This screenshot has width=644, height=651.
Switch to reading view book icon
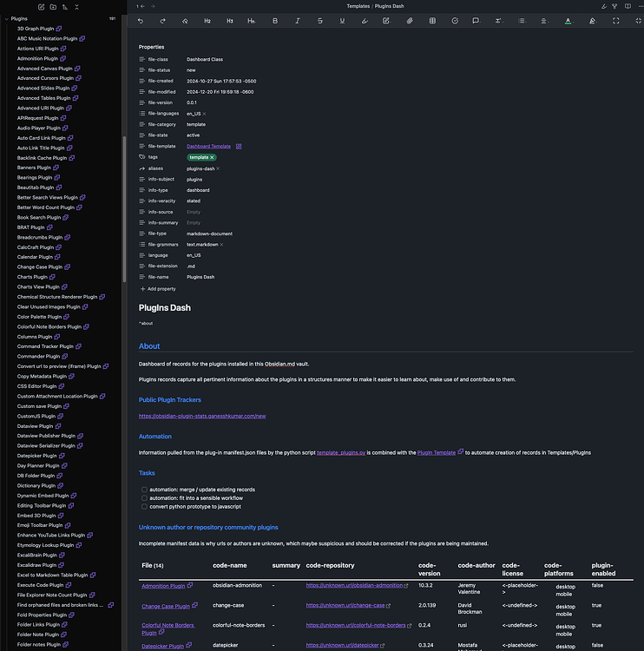[628, 6]
